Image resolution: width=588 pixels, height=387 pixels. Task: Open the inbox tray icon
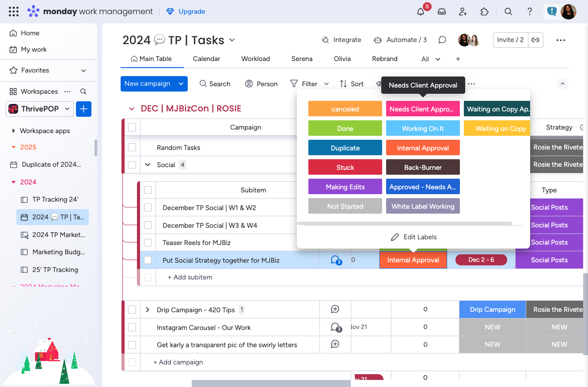(442, 11)
